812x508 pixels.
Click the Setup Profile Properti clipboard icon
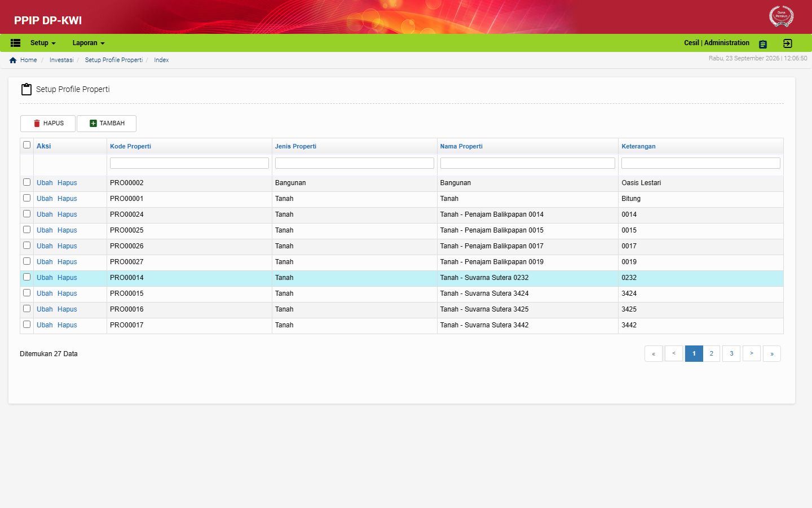click(27, 89)
